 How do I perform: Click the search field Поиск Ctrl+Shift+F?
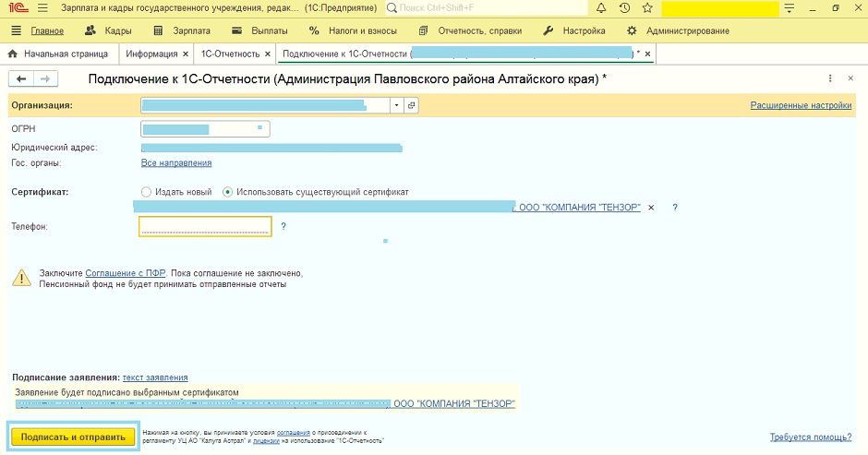coord(486,8)
